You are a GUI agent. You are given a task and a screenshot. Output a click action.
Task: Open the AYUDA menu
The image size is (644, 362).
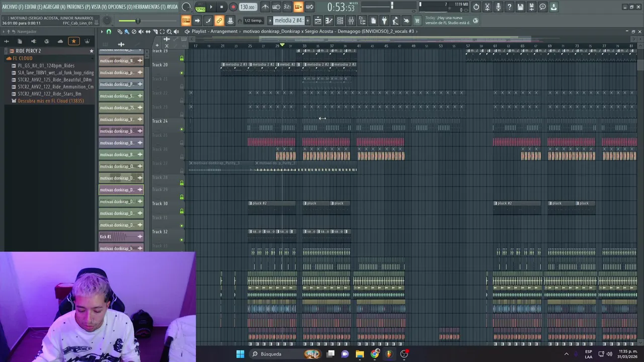(172, 7)
